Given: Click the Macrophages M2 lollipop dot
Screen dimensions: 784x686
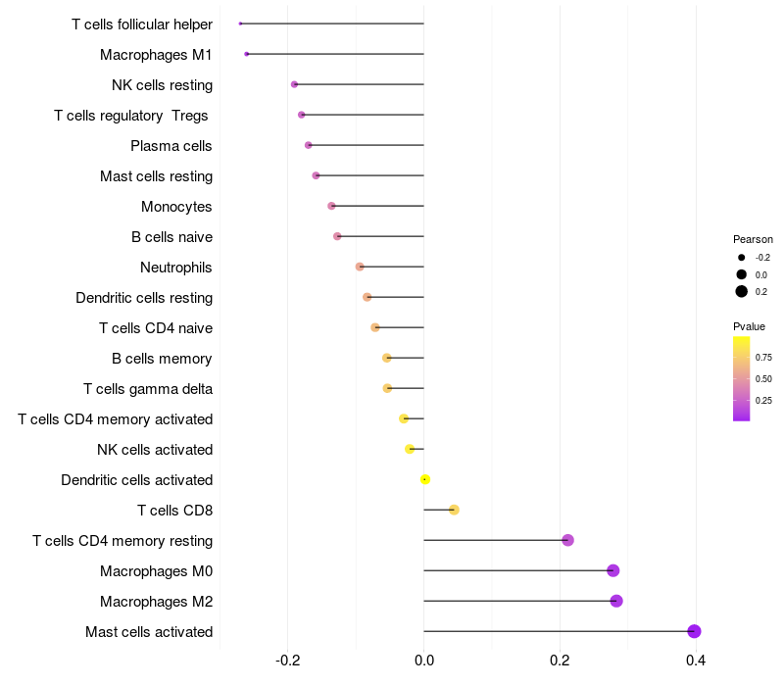Looking at the screenshot, I should pos(616,601).
